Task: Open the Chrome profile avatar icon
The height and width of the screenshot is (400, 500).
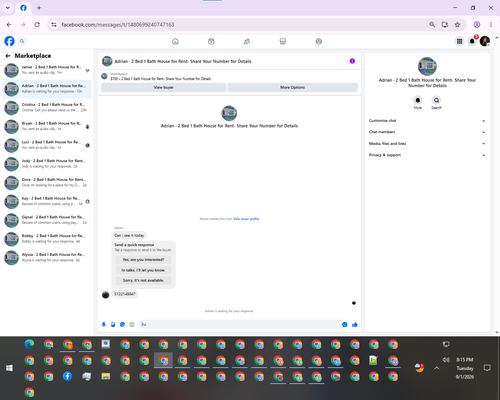Action: tap(477, 24)
